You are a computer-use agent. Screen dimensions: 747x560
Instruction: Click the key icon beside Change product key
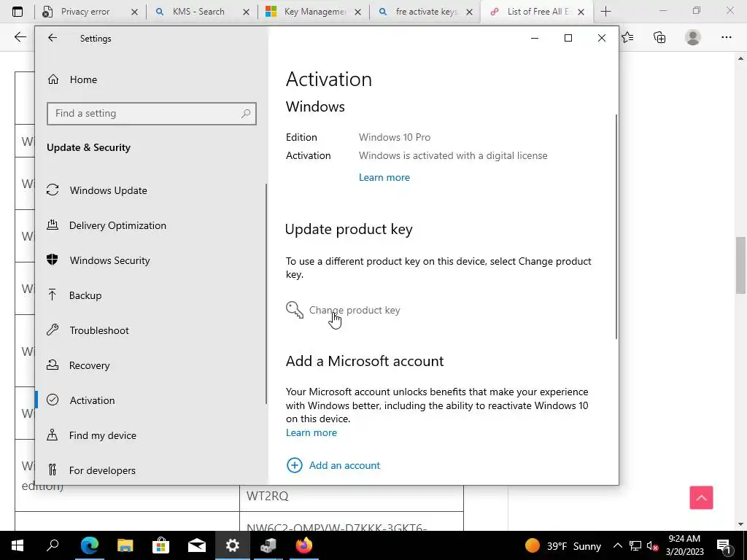pyautogui.click(x=295, y=310)
